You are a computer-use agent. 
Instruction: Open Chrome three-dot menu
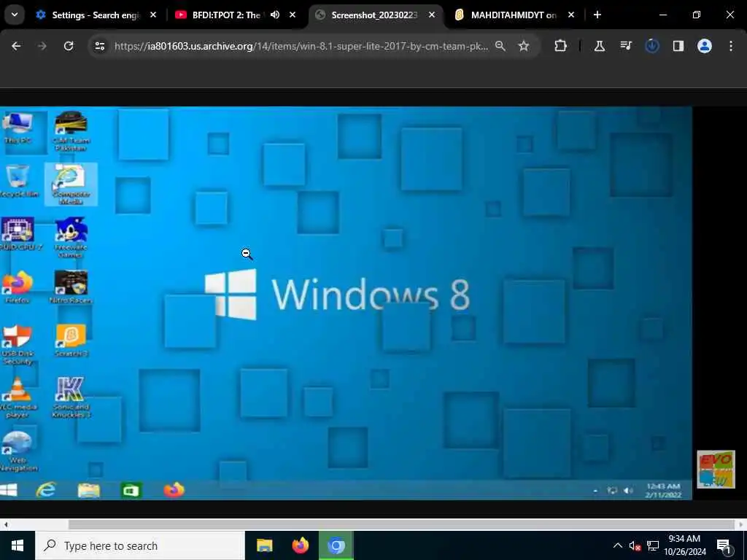click(731, 46)
